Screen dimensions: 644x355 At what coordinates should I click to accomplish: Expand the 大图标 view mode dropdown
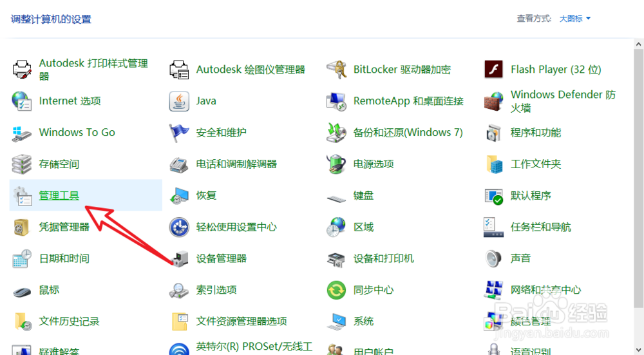(575, 19)
